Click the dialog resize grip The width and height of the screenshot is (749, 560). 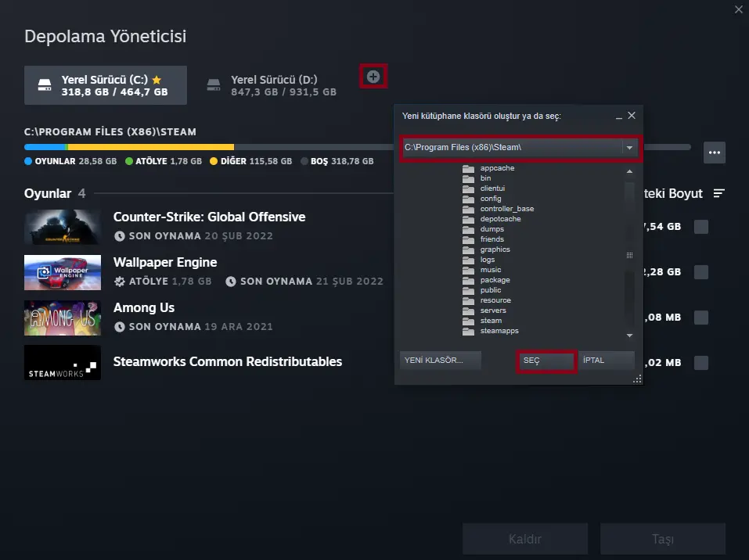[637, 379]
